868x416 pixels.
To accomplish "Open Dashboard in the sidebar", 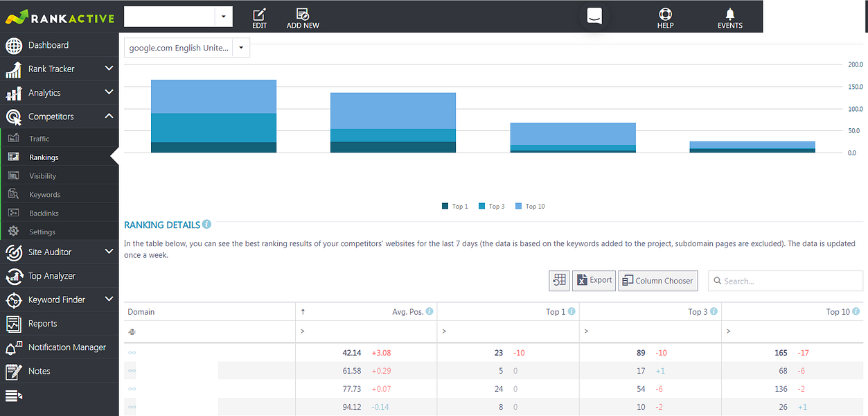I will [x=59, y=45].
